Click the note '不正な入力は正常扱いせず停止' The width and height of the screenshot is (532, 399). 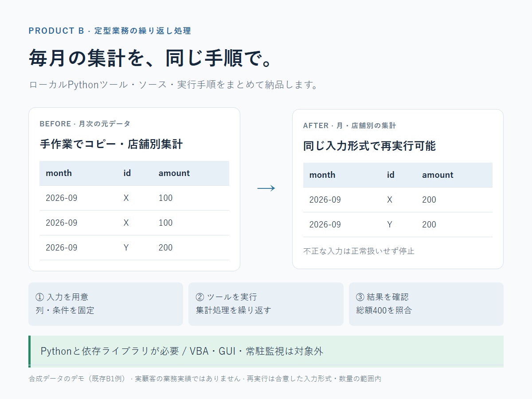coord(359,251)
